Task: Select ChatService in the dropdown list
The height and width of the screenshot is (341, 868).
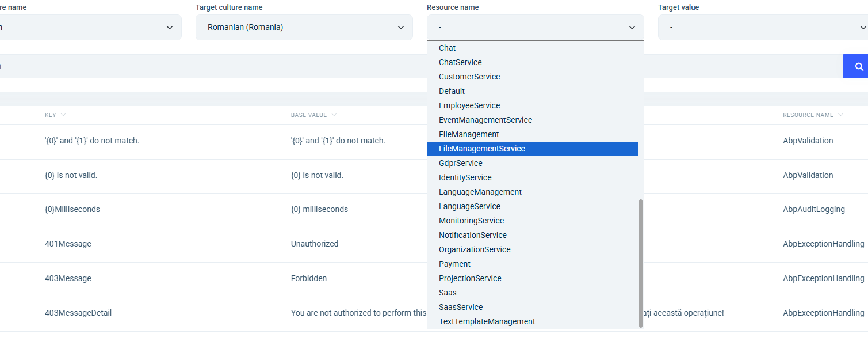Action: pyautogui.click(x=460, y=62)
